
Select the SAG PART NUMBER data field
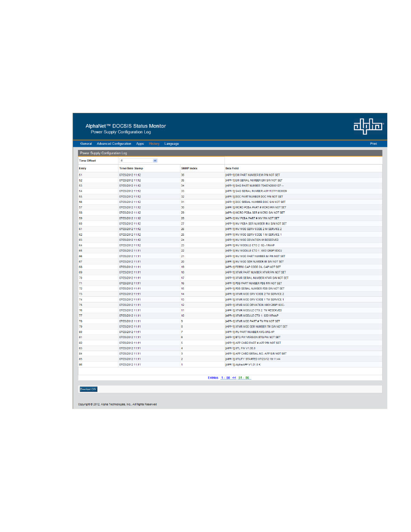pos(254,186)
